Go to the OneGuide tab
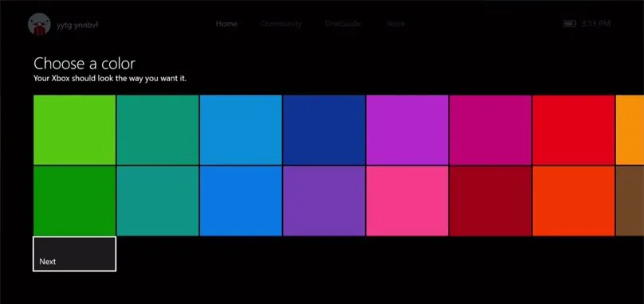Image resolution: width=644 pixels, height=304 pixels. point(343,24)
